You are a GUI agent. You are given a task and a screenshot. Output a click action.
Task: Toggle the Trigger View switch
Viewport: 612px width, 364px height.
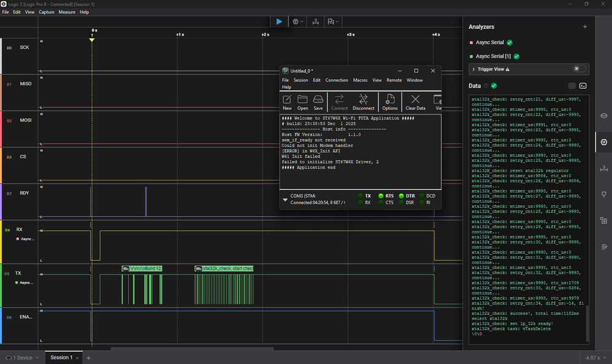tap(579, 69)
